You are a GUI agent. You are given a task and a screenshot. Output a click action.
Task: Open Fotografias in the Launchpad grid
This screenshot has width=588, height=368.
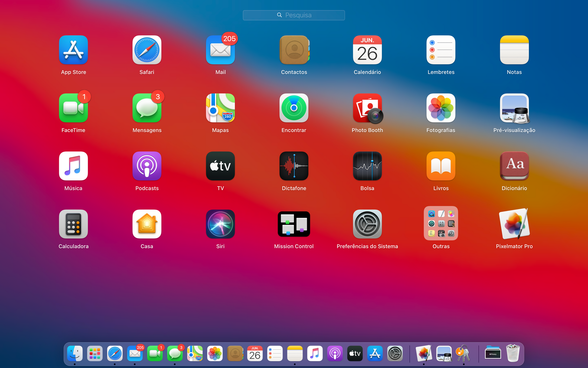click(441, 108)
